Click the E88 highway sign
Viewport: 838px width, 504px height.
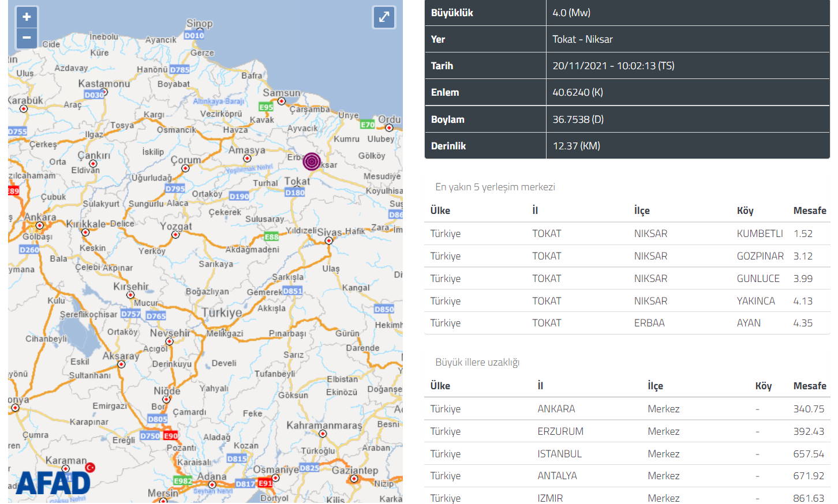pyautogui.click(x=271, y=236)
